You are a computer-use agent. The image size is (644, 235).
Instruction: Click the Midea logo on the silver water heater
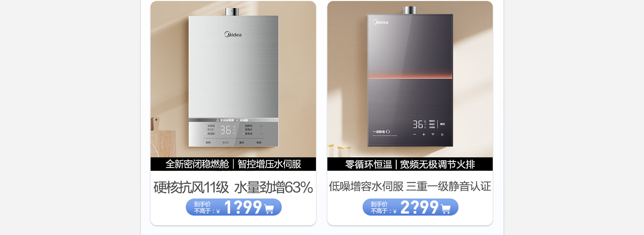click(x=233, y=34)
